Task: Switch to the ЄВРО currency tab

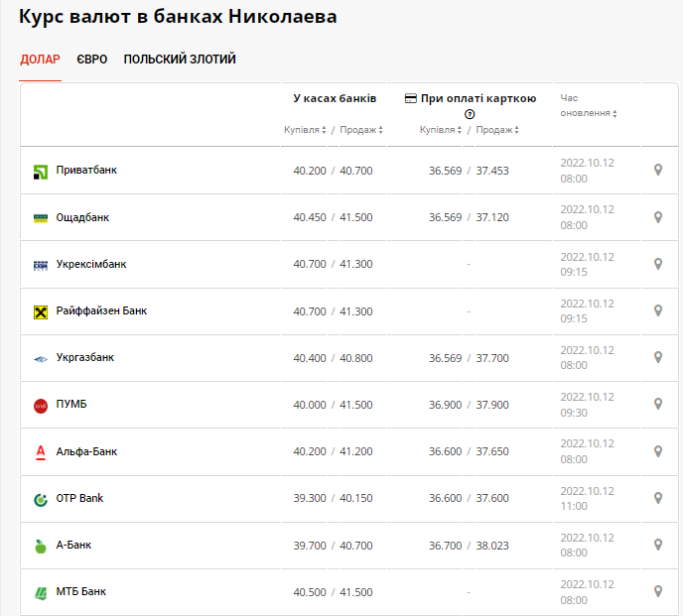Action: (x=92, y=59)
